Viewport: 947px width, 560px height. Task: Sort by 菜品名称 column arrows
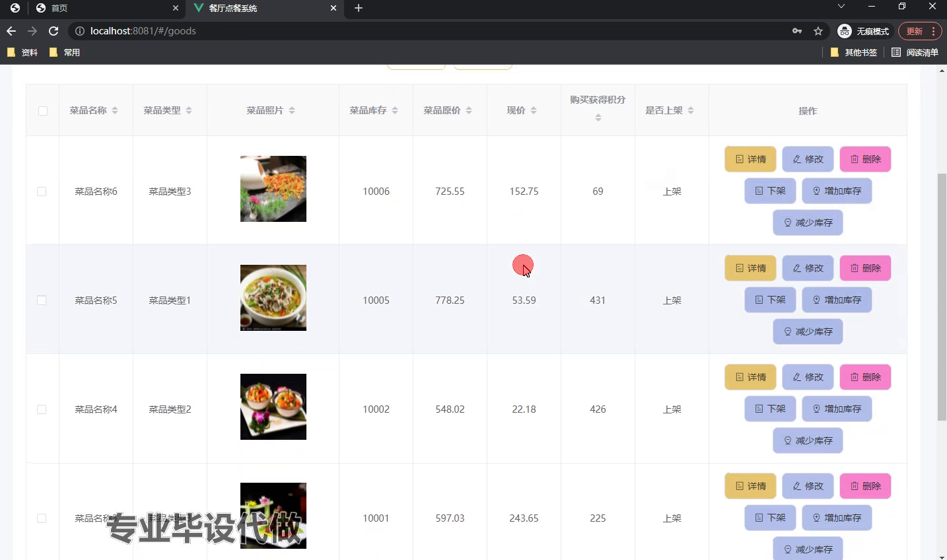115,111
